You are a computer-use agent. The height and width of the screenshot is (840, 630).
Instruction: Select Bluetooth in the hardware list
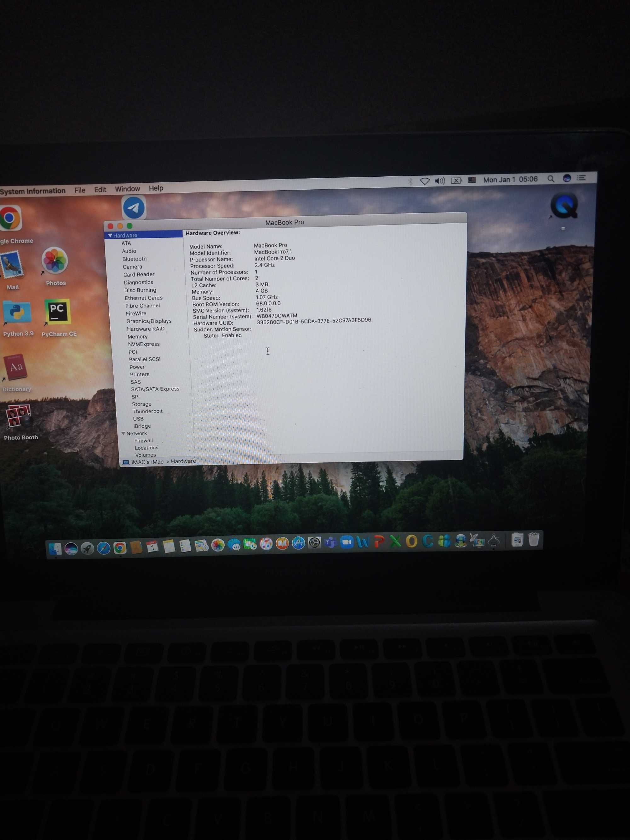135,259
